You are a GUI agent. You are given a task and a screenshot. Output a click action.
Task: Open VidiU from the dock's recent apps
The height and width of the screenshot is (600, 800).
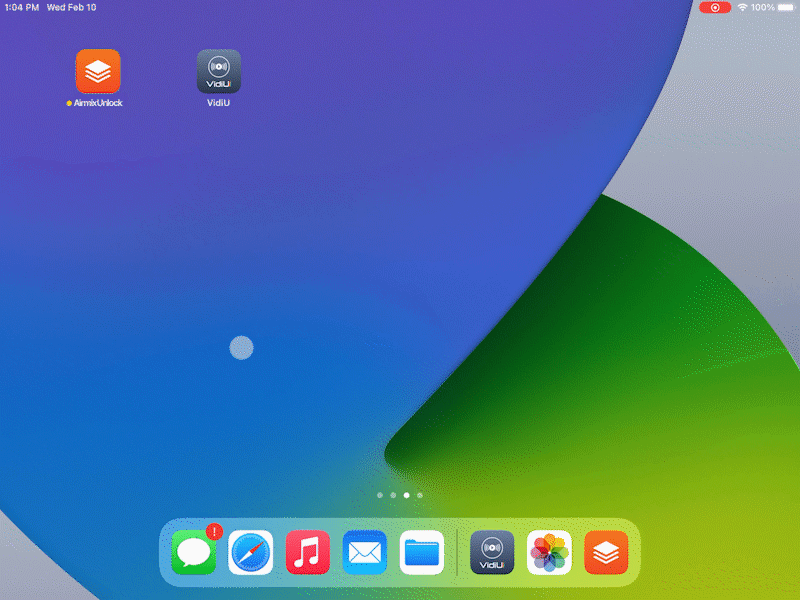click(492, 553)
